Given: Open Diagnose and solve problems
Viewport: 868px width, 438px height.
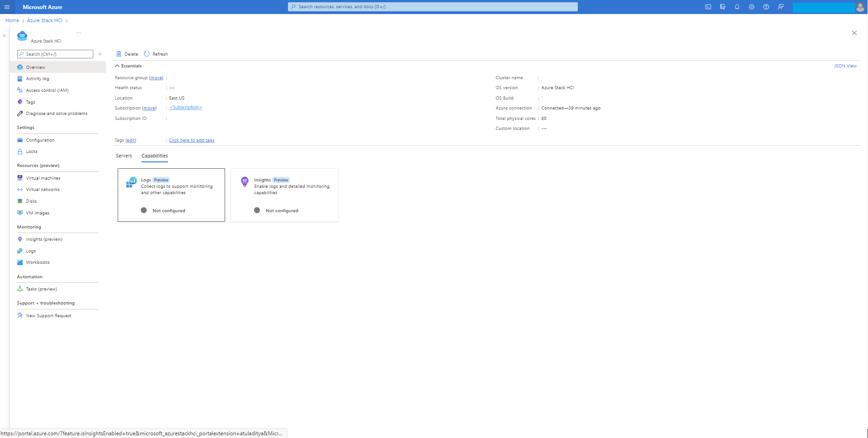Looking at the screenshot, I should (x=57, y=113).
